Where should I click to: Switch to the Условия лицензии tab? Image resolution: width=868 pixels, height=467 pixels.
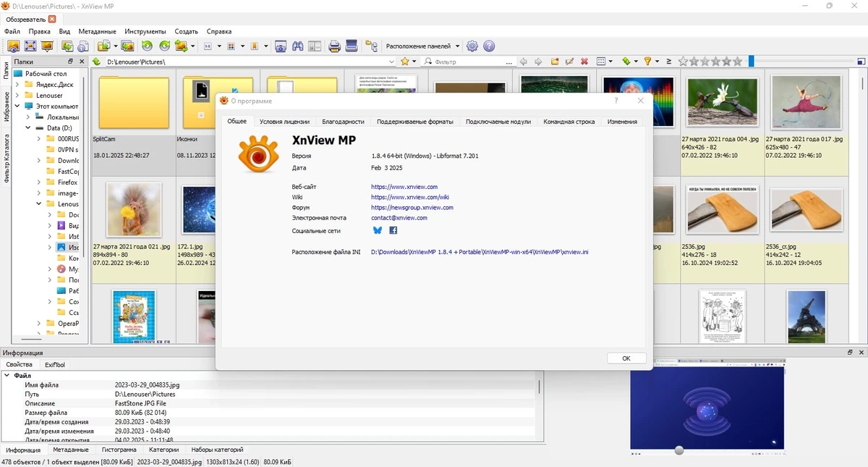[284, 122]
